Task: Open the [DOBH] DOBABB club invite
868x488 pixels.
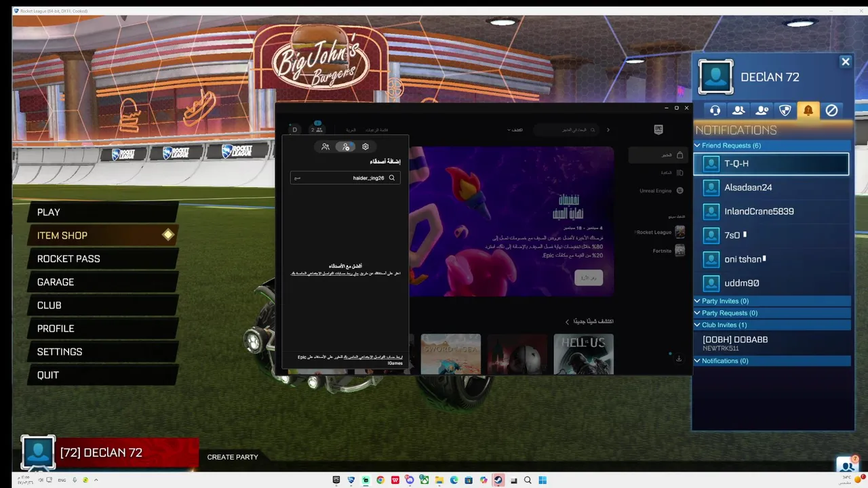Action: tap(772, 343)
